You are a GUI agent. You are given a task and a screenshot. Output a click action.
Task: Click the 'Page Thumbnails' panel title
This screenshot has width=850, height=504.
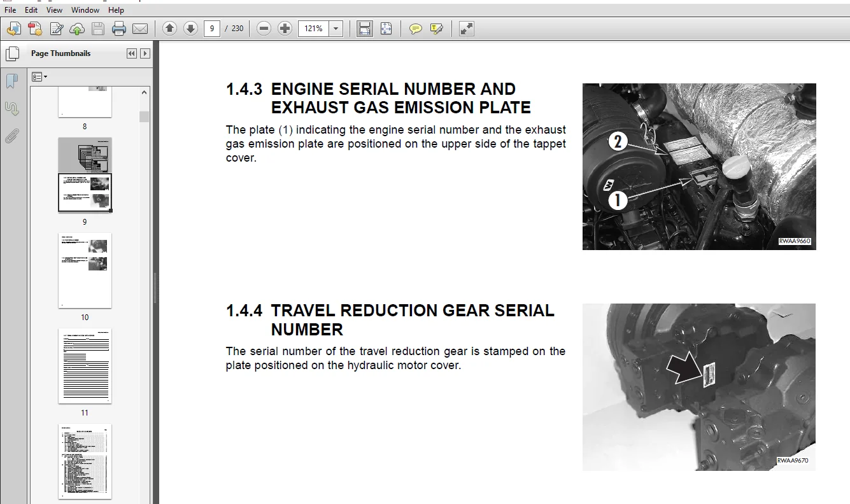tap(60, 53)
